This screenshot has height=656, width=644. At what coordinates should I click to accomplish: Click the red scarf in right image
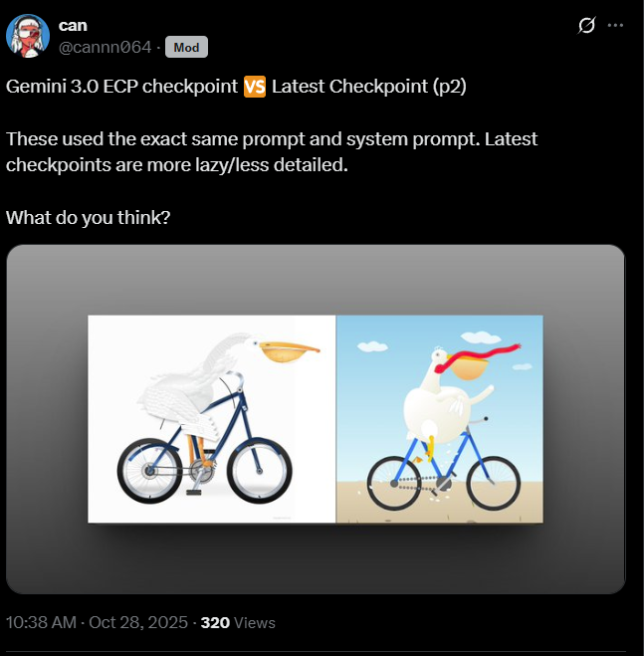[x=477, y=356]
